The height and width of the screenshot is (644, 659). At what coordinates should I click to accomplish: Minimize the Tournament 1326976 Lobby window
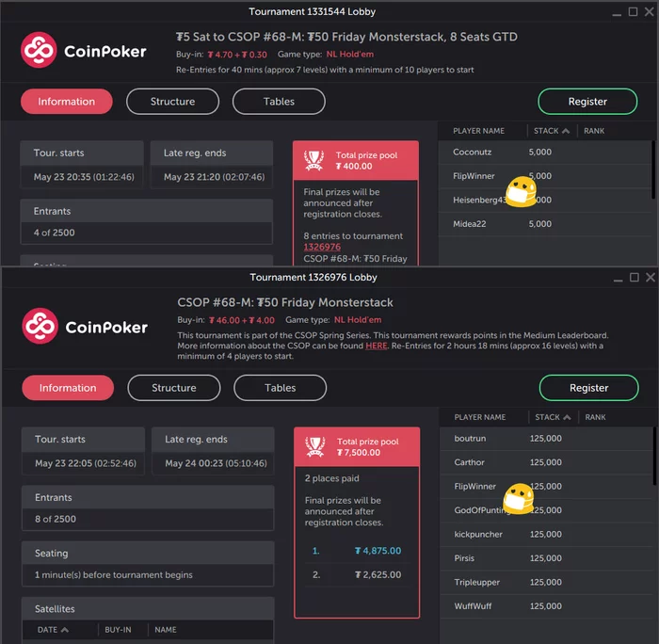pyautogui.click(x=618, y=278)
